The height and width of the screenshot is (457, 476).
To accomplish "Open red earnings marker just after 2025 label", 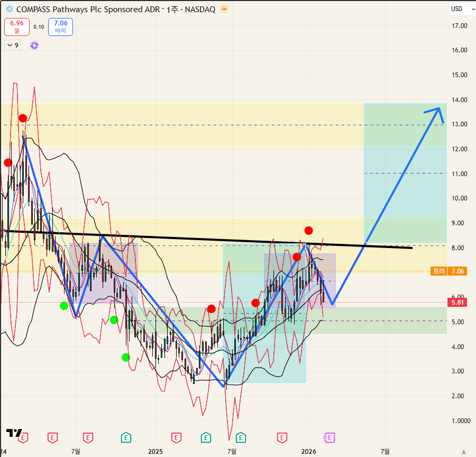I will coord(176,438).
